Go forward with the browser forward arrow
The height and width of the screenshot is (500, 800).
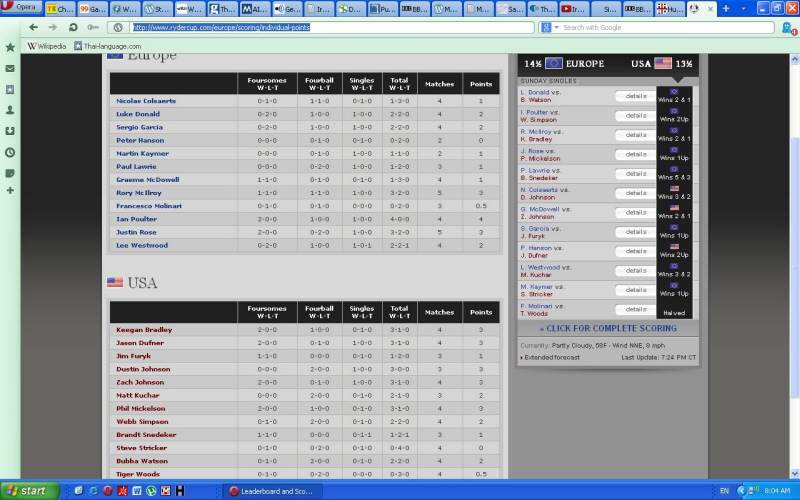(53, 28)
